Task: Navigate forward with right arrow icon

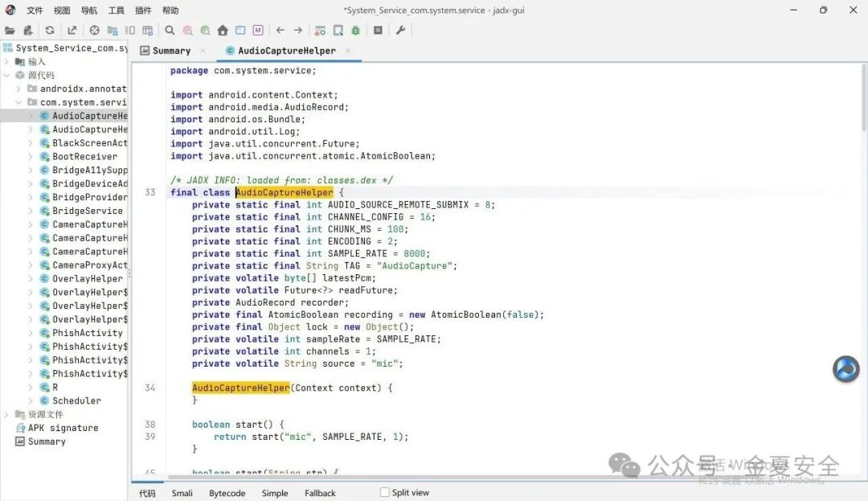Action: (298, 31)
